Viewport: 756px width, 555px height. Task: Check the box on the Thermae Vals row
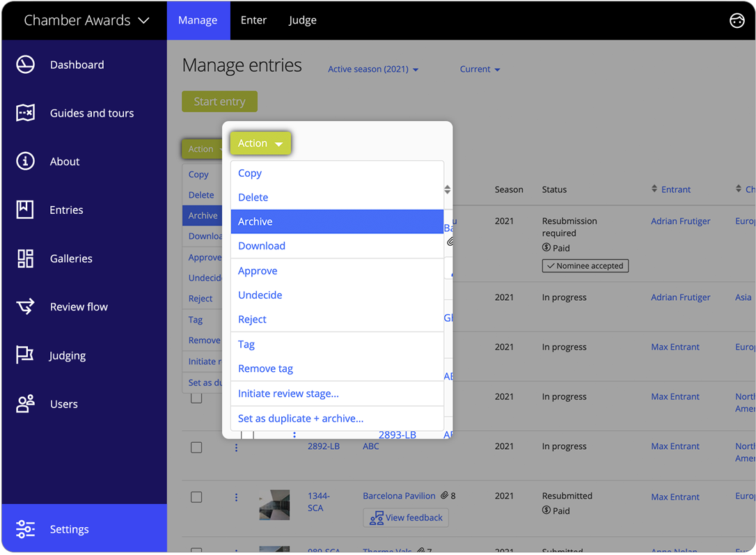(x=196, y=549)
